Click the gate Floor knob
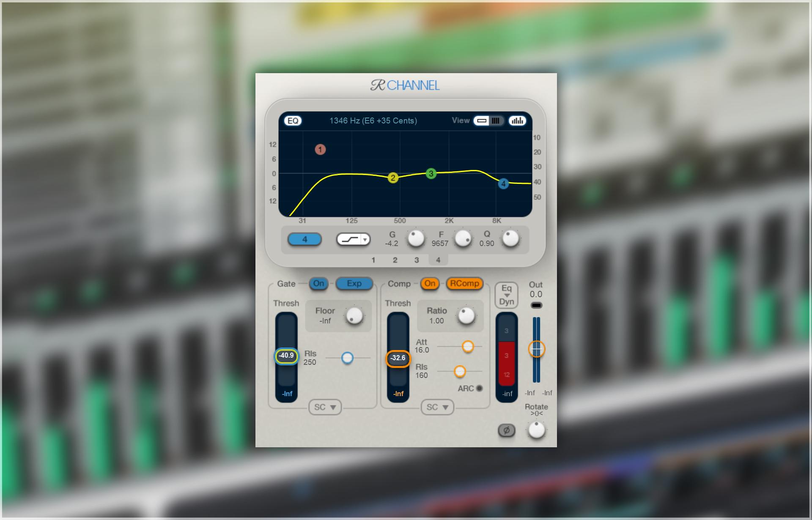Screen dimensions: 812x520 [x=354, y=316]
